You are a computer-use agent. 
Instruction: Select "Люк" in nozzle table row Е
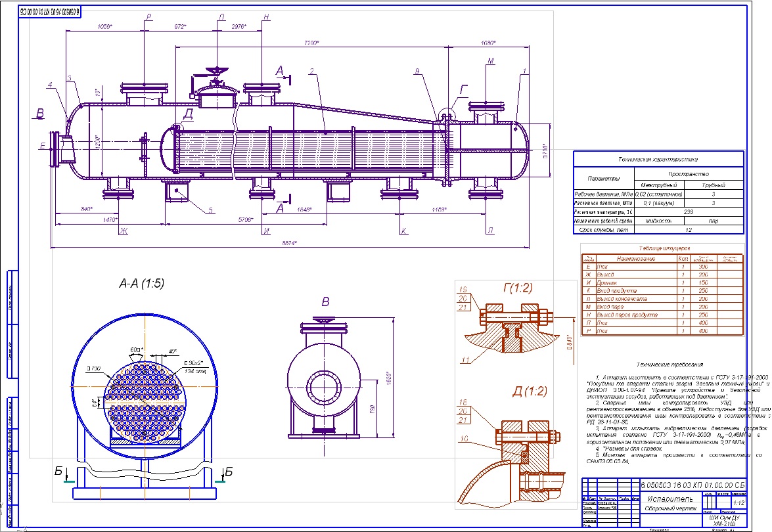click(602, 267)
